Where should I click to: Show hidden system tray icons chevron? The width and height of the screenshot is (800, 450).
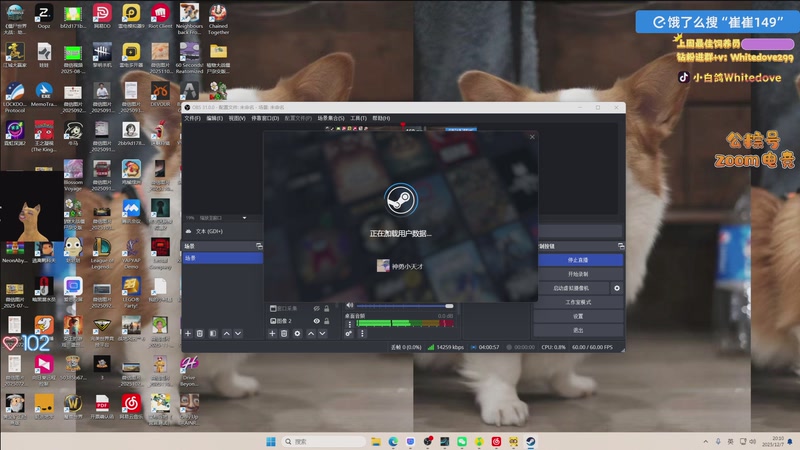pyautogui.click(x=706, y=441)
